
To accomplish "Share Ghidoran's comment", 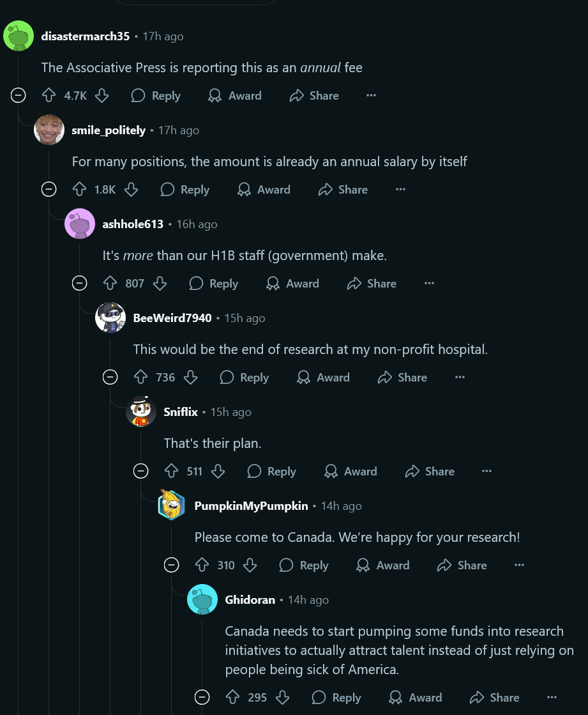I will 495,697.
